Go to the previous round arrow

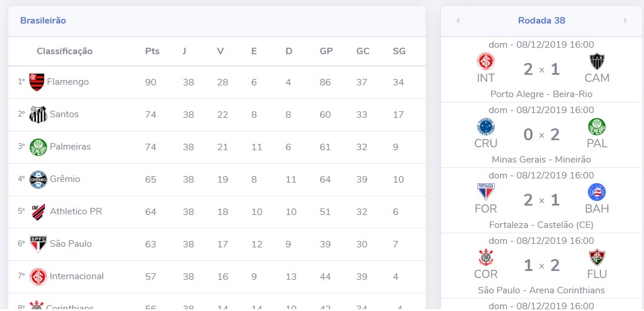coord(458,21)
